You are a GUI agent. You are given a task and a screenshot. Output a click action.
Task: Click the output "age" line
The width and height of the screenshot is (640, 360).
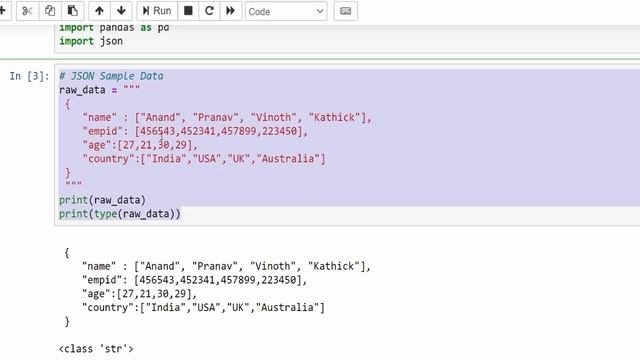coord(139,294)
